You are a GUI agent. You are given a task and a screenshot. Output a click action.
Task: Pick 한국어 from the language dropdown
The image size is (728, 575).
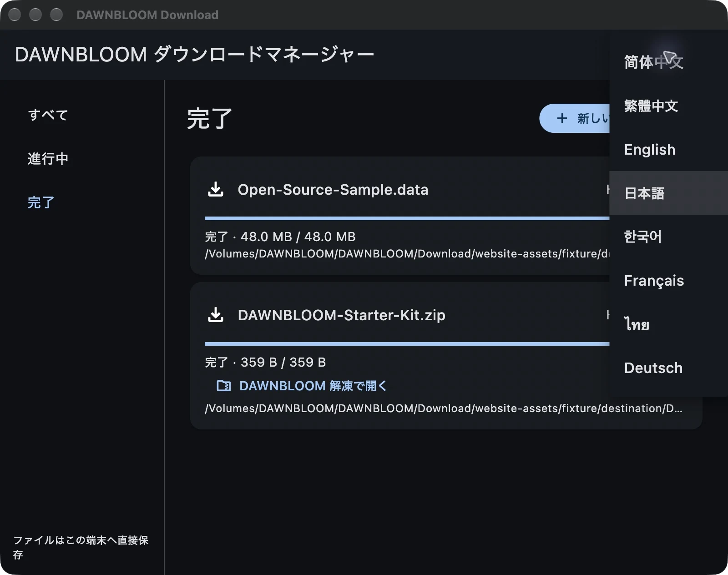(669, 237)
